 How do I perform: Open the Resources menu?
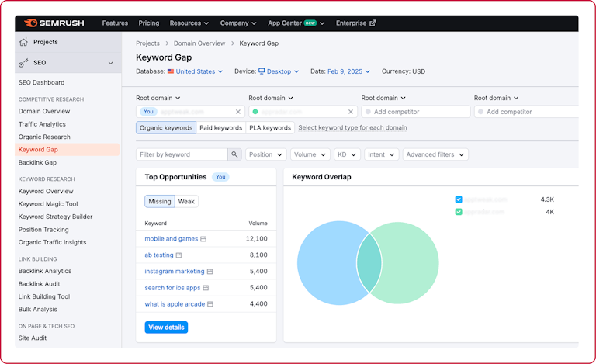click(189, 23)
